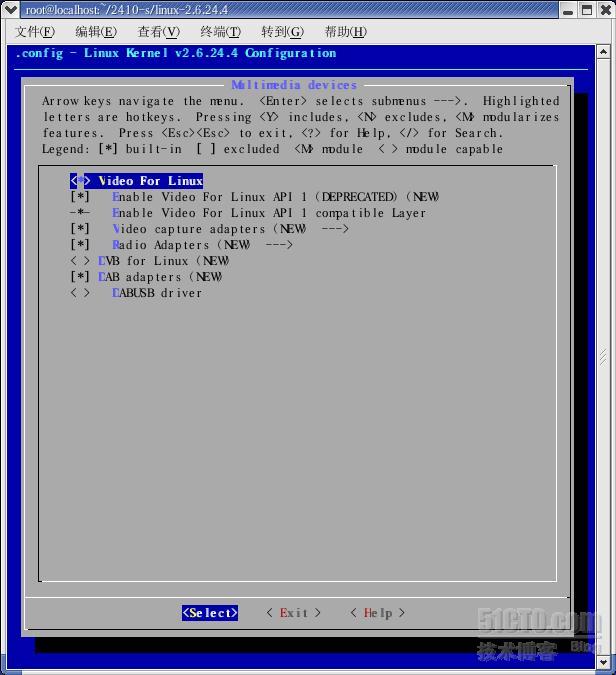Viewport: 616px width, 675px height.
Task: Select the 'Video For Linux' entry text
Action: pos(151,181)
